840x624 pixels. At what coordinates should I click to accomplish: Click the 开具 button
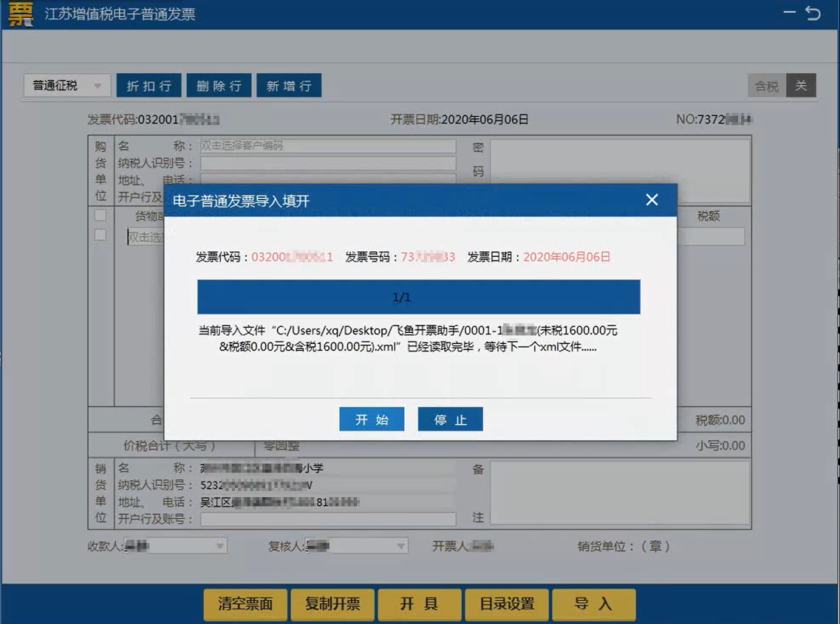419,605
